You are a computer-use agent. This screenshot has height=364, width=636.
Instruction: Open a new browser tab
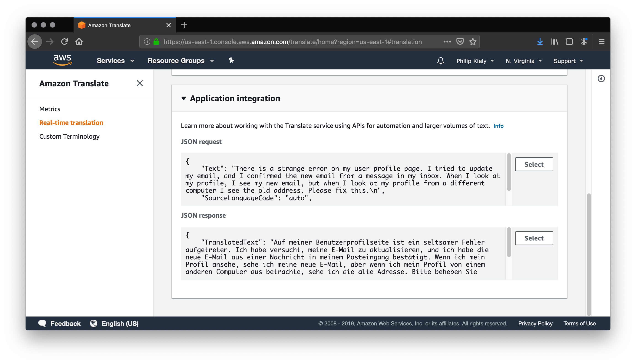click(184, 25)
